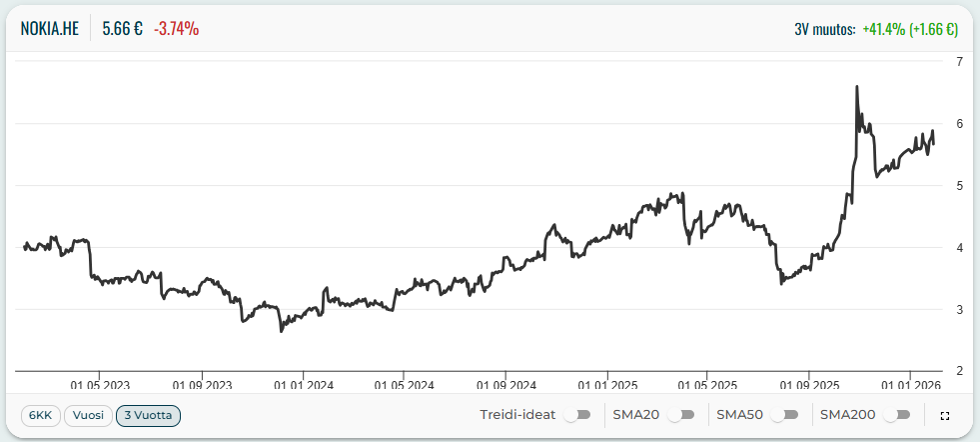Viewport: 980px width, 442px height.
Task: Click the 5.66 € current price
Action: (x=122, y=29)
